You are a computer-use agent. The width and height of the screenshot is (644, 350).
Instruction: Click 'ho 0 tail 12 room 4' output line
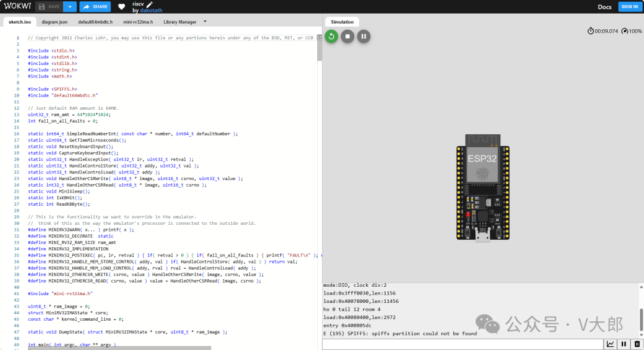click(352, 309)
